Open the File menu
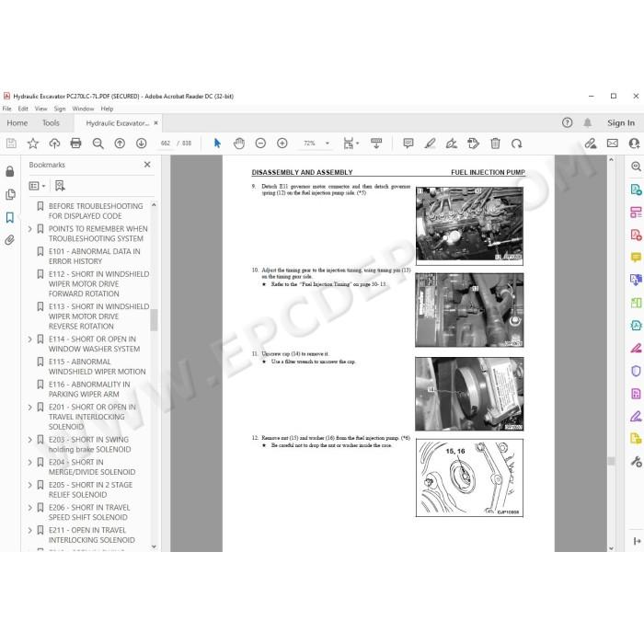The height and width of the screenshot is (644, 644). pyautogui.click(x=7, y=109)
